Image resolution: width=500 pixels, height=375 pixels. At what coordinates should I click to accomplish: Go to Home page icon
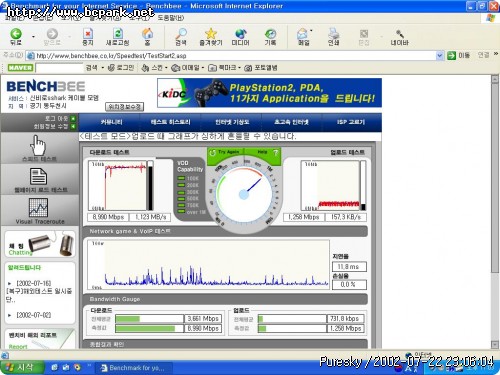point(147,34)
